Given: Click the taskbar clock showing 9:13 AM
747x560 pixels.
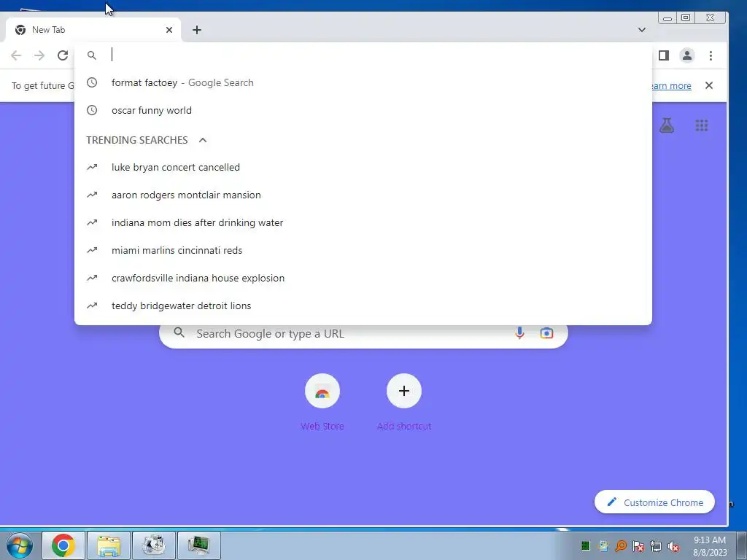Looking at the screenshot, I should pos(709,545).
